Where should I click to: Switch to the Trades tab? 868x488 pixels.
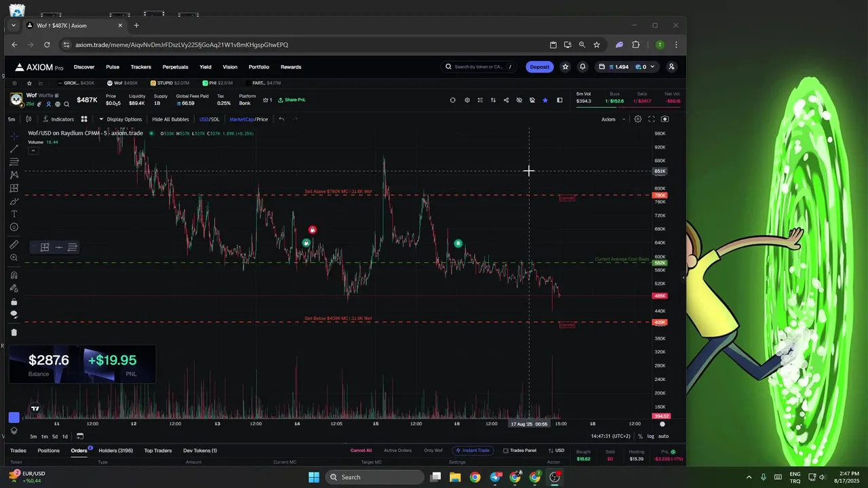pos(18,451)
